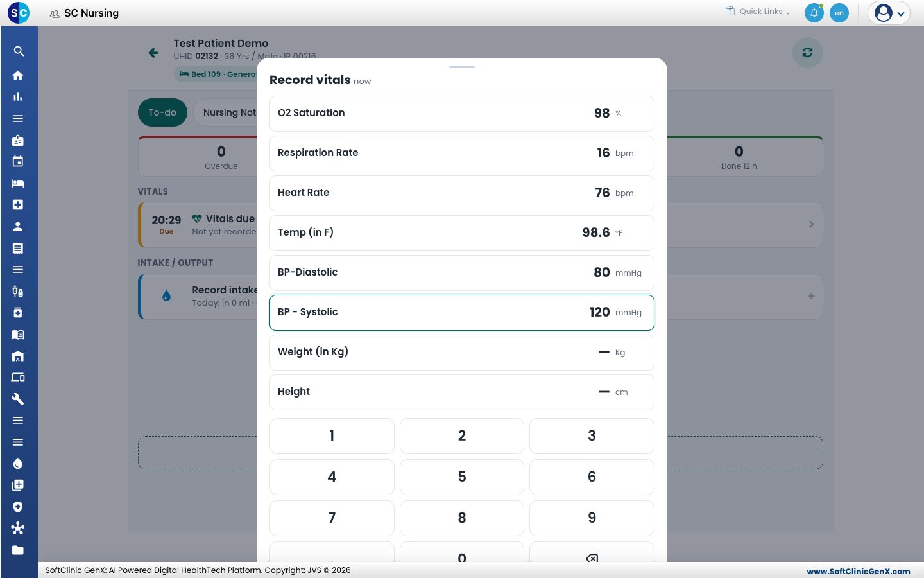Open the folder icon in sidebar
Screen dimensions: 924x578
click(18, 550)
